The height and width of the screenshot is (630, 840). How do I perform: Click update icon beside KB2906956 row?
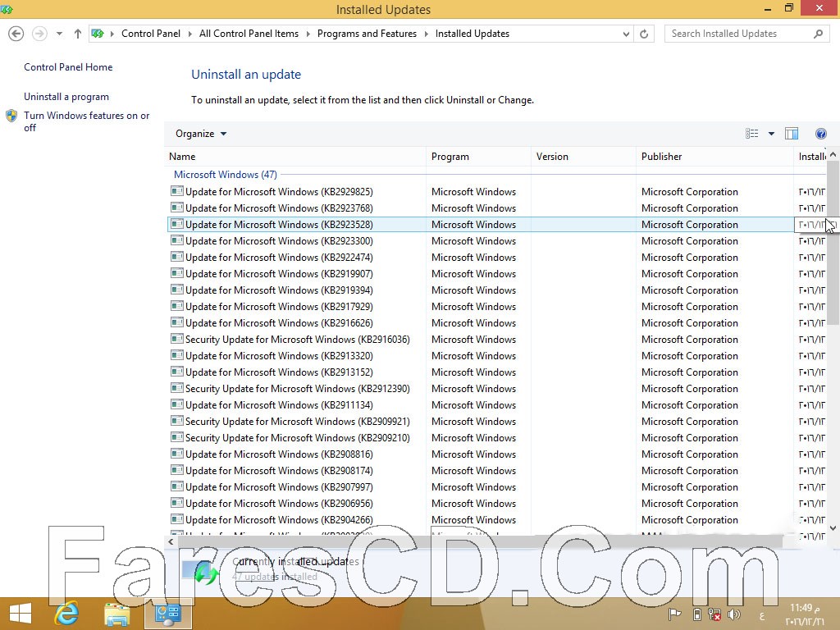pos(177,503)
